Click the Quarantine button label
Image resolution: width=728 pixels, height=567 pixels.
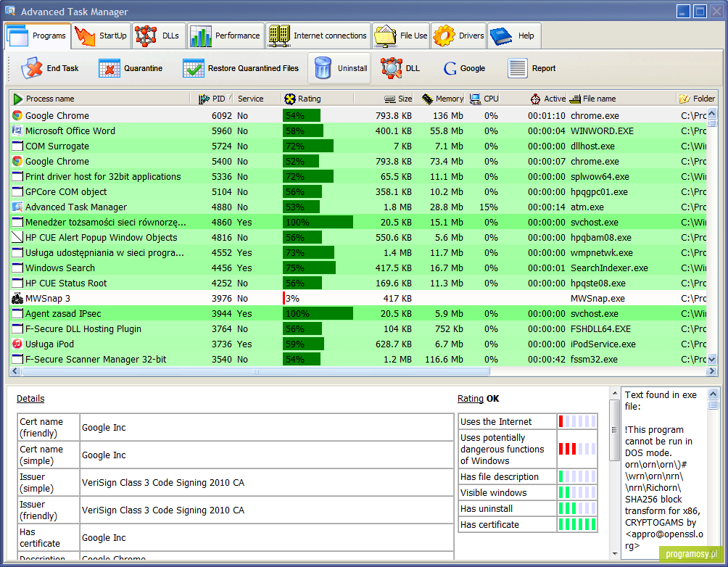click(143, 68)
